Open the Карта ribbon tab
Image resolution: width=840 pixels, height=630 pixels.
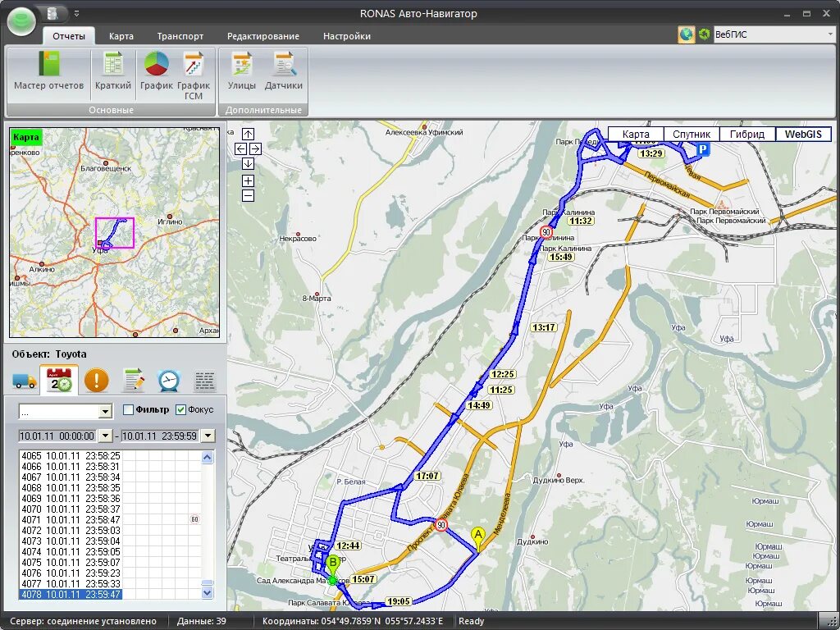(x=121, y=36)
